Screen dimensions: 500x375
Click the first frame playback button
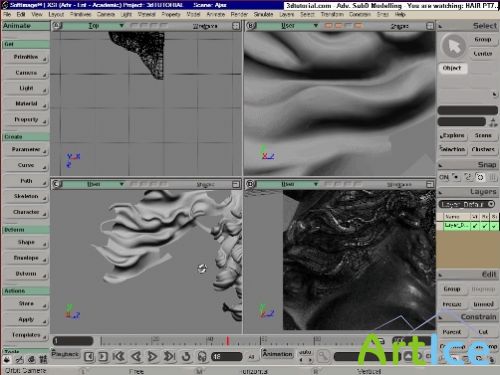(119, 356)
